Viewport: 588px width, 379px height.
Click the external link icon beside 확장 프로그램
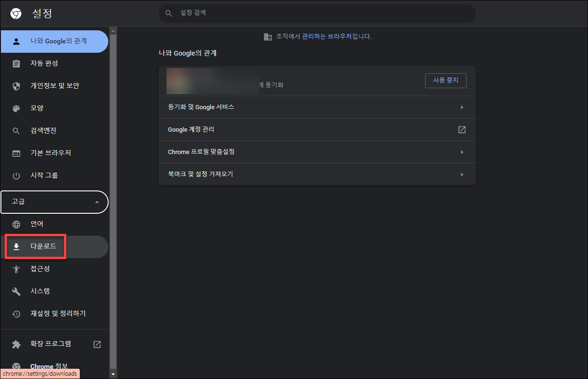coord(97,344)
